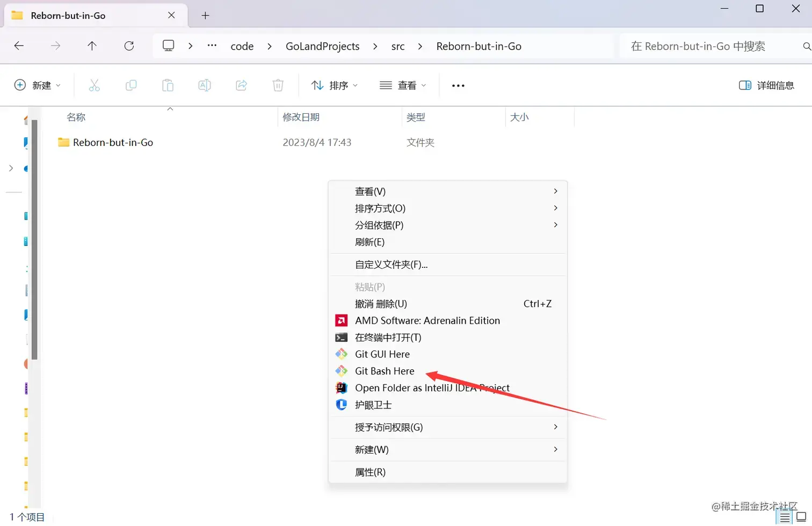This screenshot has width=812, height=526.
Task: Sort by the 大小 column header
Action: coord(519,117)
